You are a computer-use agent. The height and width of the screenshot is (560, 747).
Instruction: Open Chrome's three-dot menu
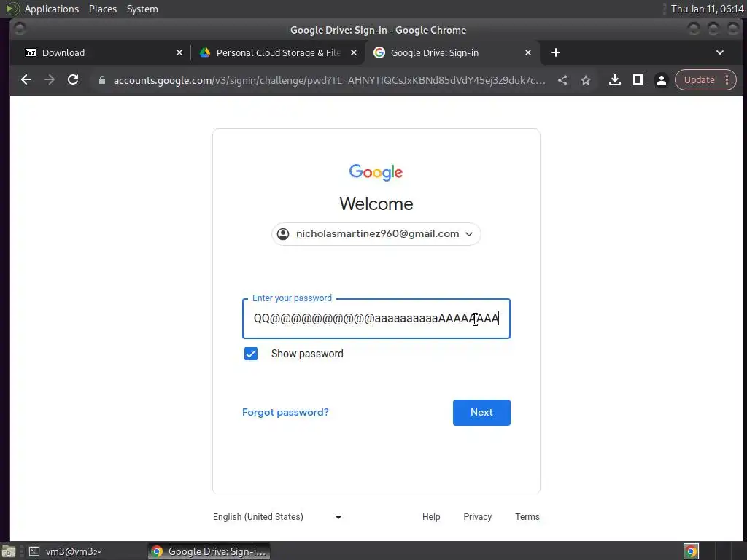pyautogui.click(x=727, y=80)
